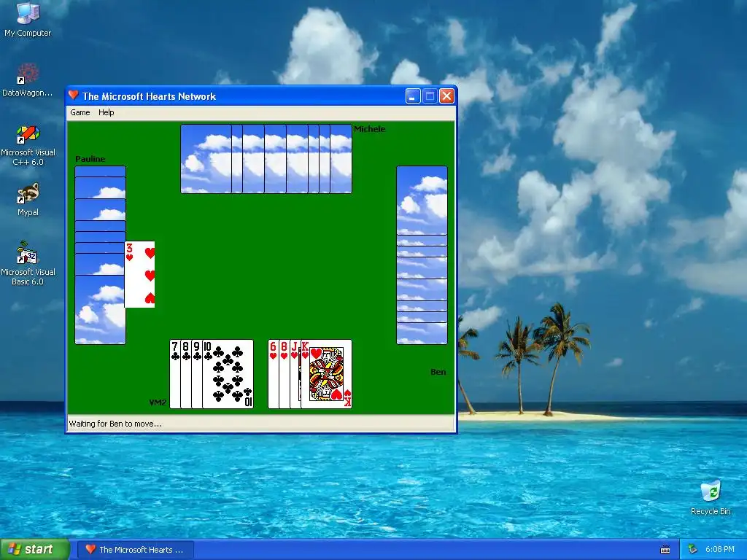Click the Start button
The image size is (747, 560).
click(x=35, y=549)
